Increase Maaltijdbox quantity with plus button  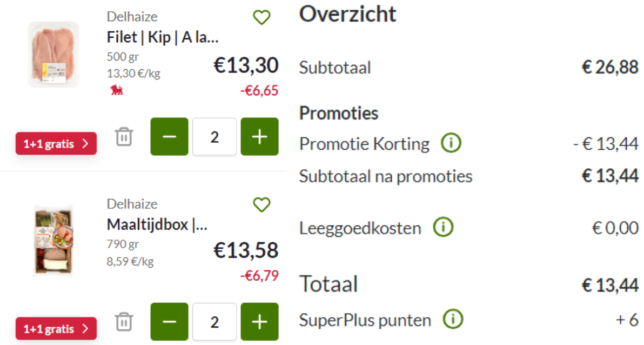pos(259,322)
